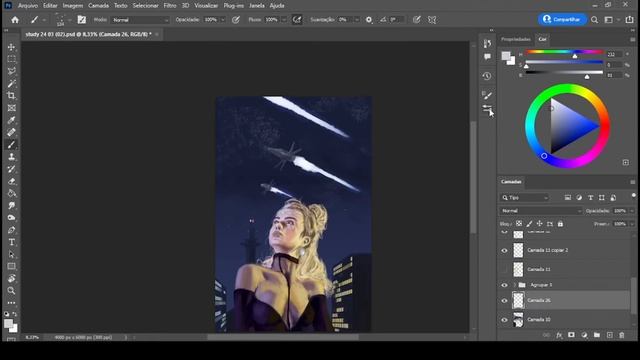
Task: Expand the Agrupar 3 group
Action: 515,285
